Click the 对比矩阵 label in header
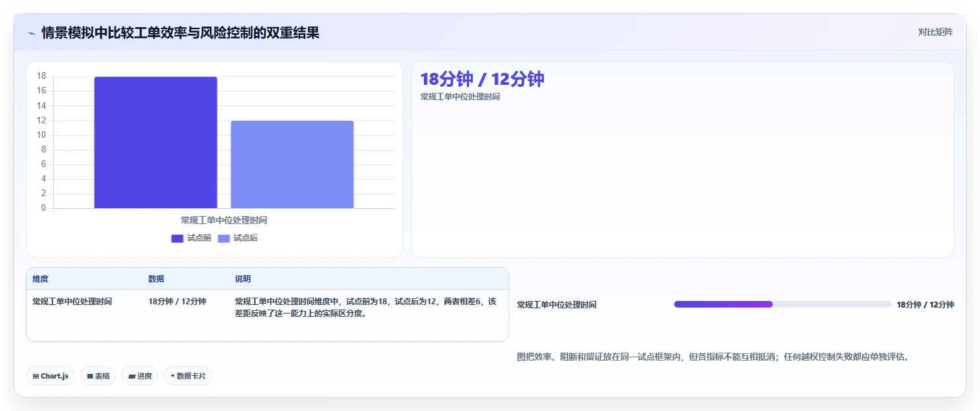 (936, 32)
